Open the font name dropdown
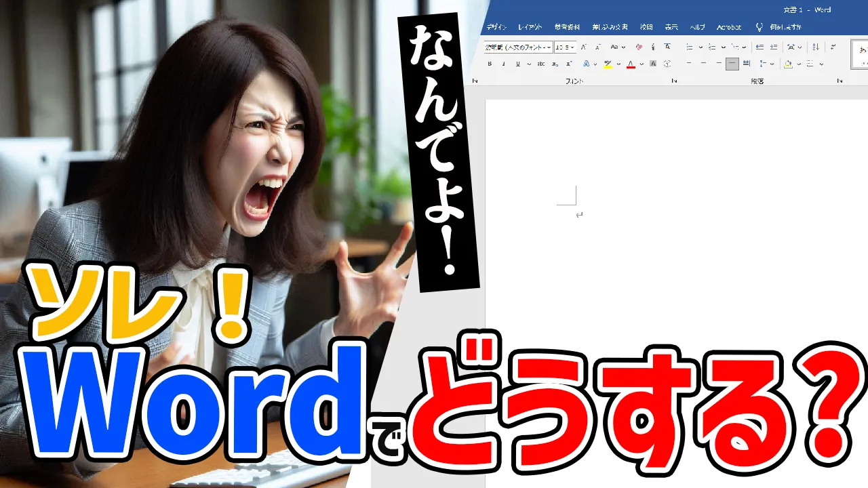Screen dimensions: 868x488 (x=549, y=47)
